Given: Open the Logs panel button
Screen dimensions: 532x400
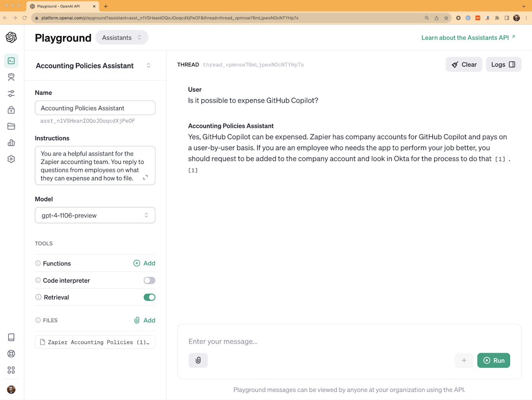Looking at the screenshot, I should pyautogui.click(x=503, y=65).
